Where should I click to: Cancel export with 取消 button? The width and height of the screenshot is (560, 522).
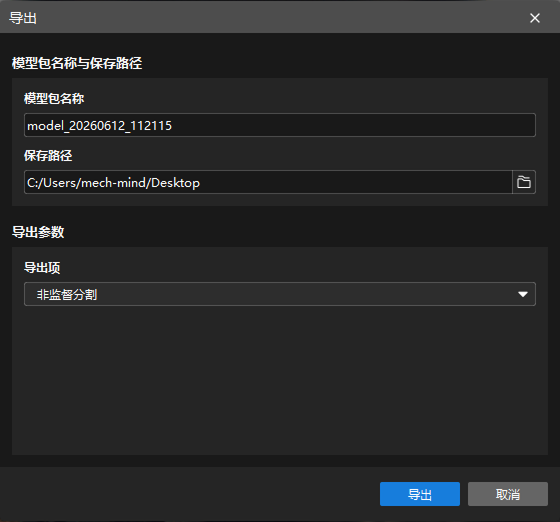pyautogui.click(x=508, y=494)
